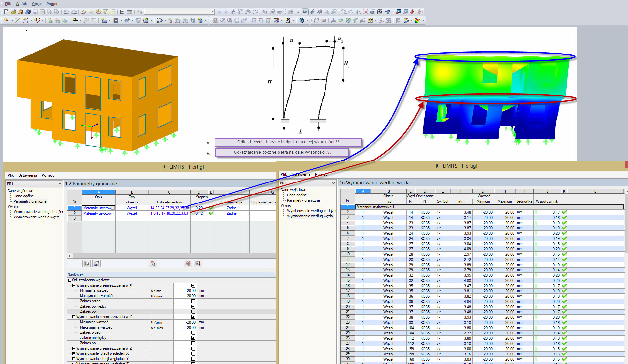Image resolution: width=628 pixels, height=364 pixels.
Task: Open the main 'Opcje' menu
Action: pos(37,4)
